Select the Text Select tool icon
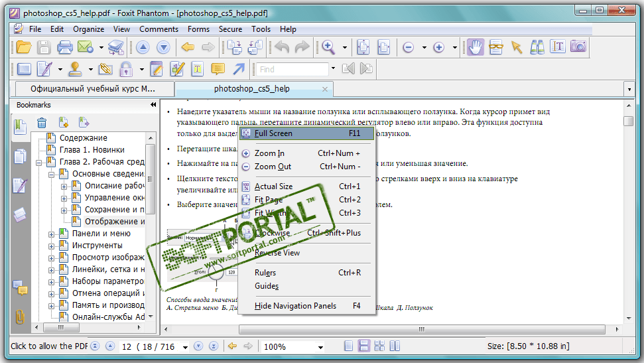 coord(557,46)
